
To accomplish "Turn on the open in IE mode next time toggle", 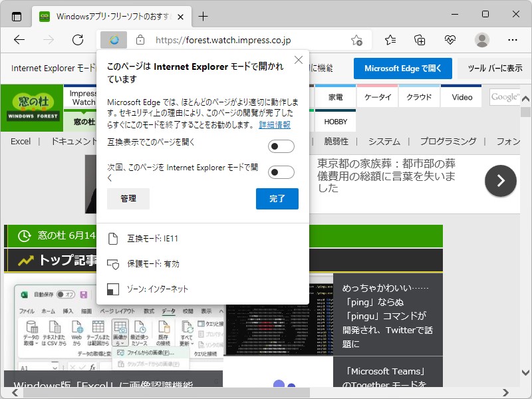I will [280, 172].
